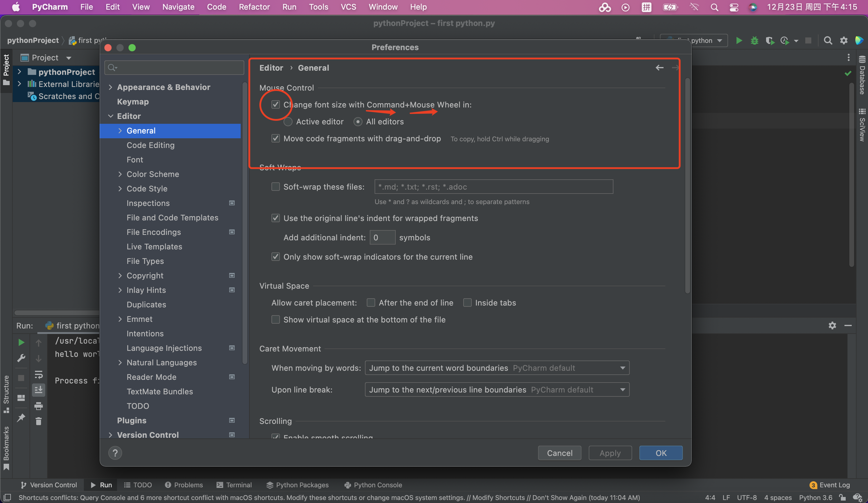Open the Refactor menu
868x503 pixels.
tap(254, 7)
